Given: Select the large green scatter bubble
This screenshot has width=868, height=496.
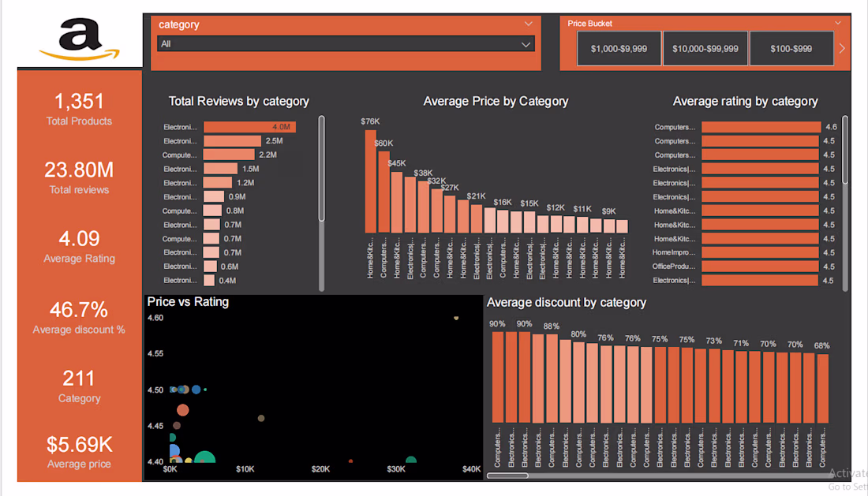Looking at the screenshot, I should click(205, 457).
